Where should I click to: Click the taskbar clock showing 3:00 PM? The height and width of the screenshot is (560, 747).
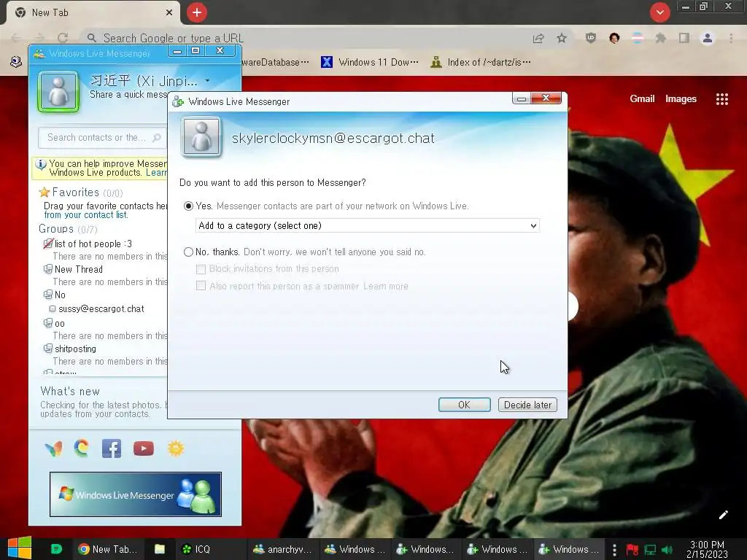pyautogui.click(x=707, y=549)
